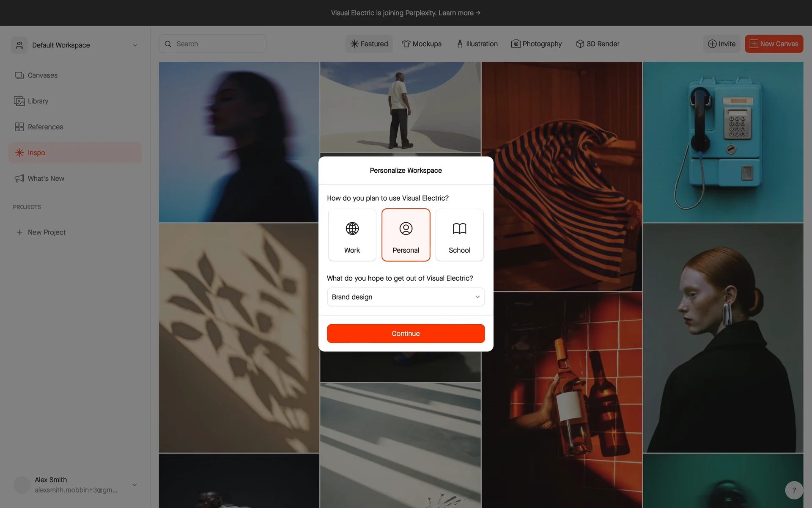The width and height of the screenshot is (812, 508).
Task: Select the Personal usage option
Action: (x=406, y=235)
